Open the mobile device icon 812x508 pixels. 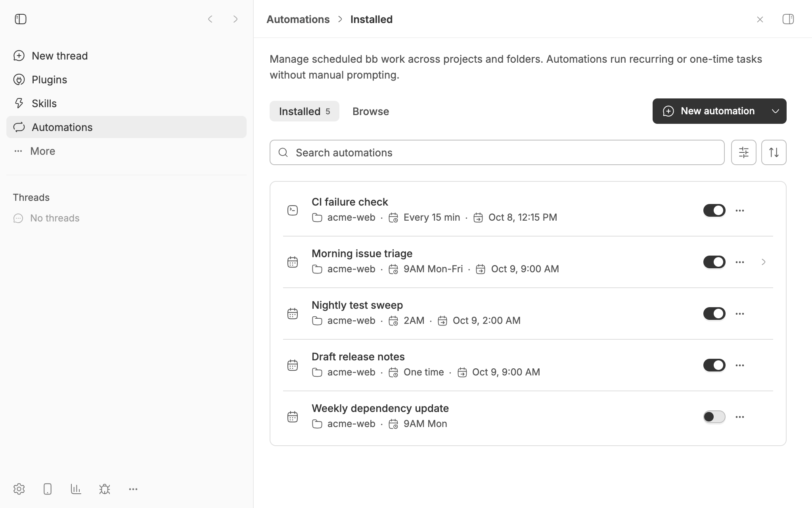point(48,489)
